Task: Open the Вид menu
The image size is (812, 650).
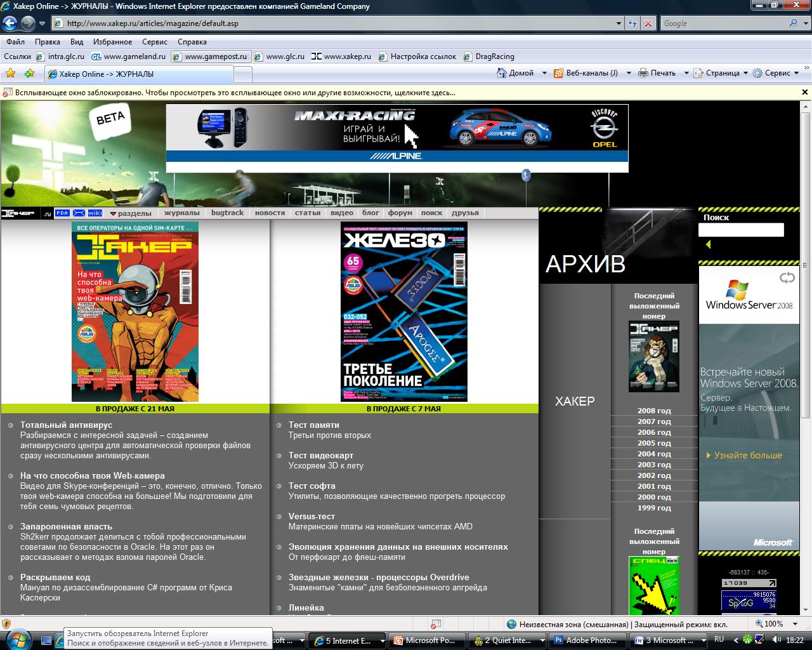Action: [77, 42]
